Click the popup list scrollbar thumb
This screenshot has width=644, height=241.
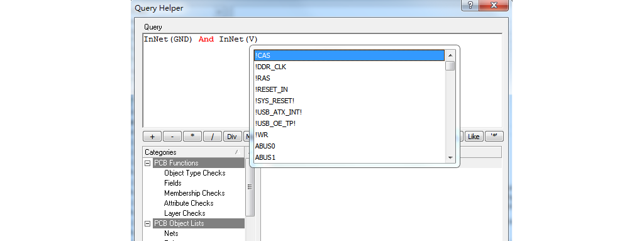click(450, 66)
